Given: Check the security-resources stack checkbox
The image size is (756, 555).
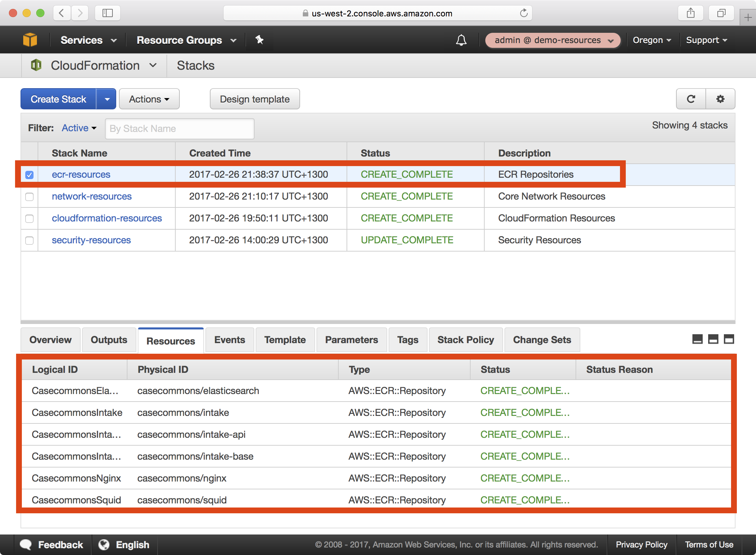Looking at the screenshot, I should pyautogui.click(x=29, y=240).
